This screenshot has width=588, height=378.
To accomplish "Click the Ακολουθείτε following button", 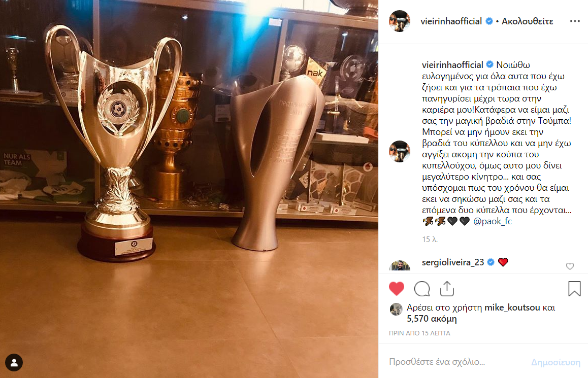I will pos(527,21).
